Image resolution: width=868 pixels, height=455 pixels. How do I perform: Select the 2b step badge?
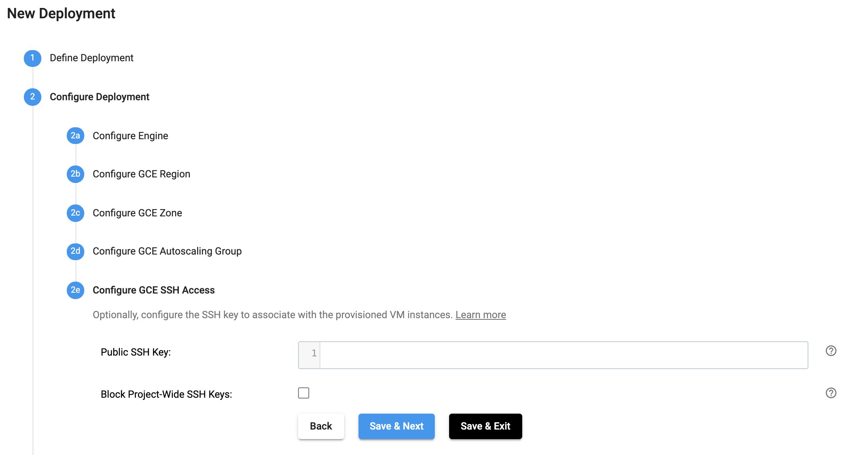76,174
